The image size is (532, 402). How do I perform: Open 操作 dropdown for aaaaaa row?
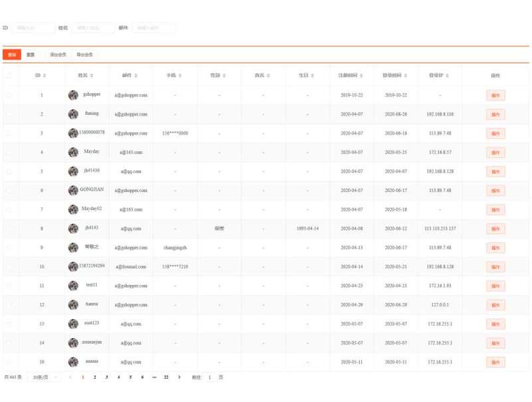pyautogui.click(x=495, y=362)
